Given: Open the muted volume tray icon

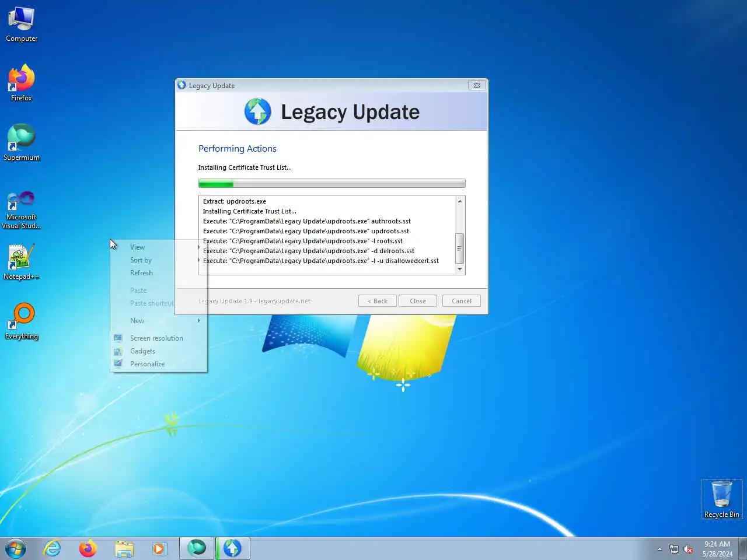Looking at the screenshot, I should click(689, 549).
